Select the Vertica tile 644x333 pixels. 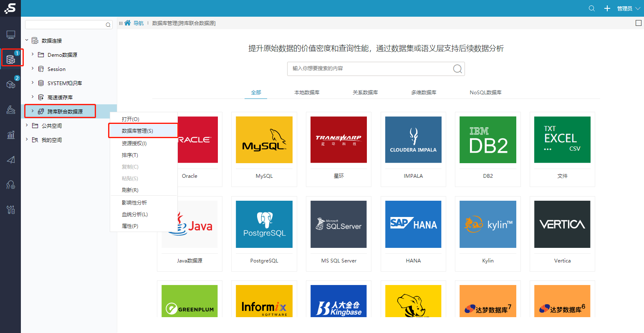[x=562, y=234]
